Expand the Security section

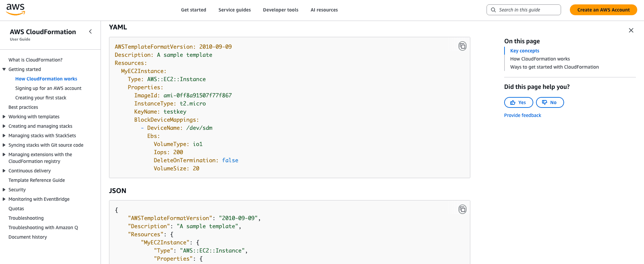point(4,190)
